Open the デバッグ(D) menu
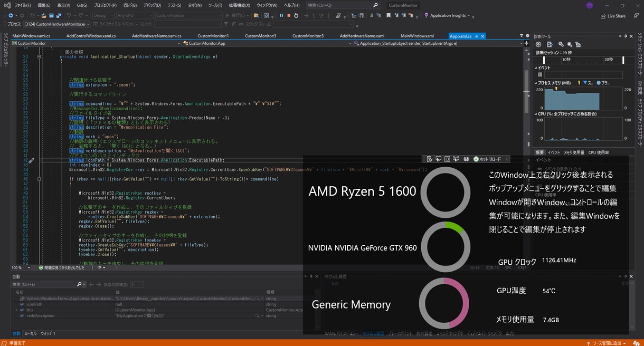 click(x=152, y=5)
